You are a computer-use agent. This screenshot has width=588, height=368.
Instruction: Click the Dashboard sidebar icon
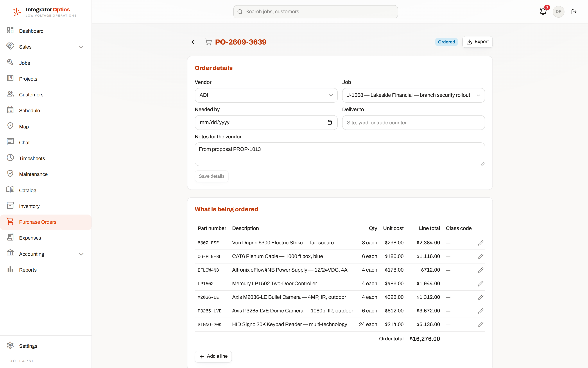click(10, 30)
